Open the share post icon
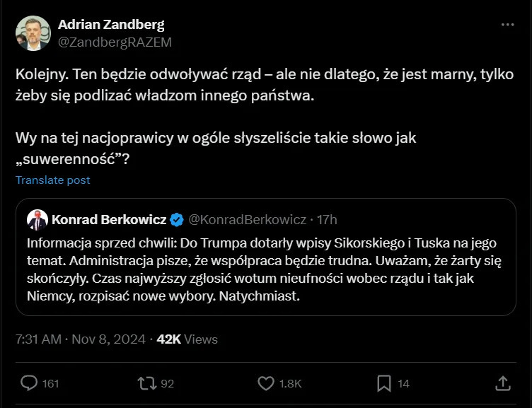The width and height of the screenshot is (532, 408). (503, 383)
